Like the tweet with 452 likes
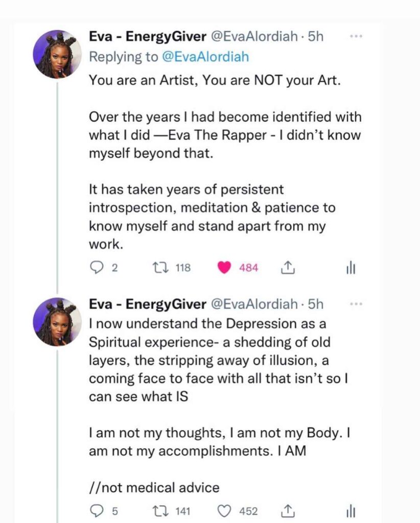The width and height of the screenshot is (420, 523). 224,511
